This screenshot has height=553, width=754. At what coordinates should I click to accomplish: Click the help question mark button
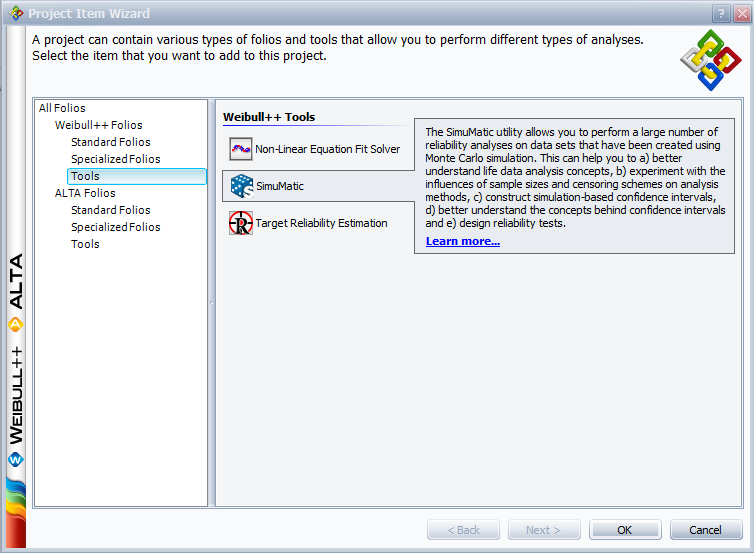click(721, 14)
